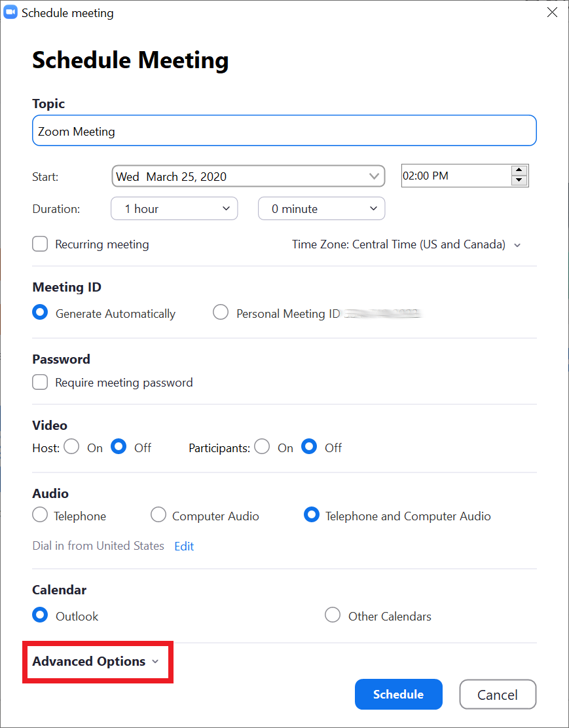Screen dimensions: 569x728
Task: Open the start date dropdown
Action: pyautogui.click(x=248, y=176)
